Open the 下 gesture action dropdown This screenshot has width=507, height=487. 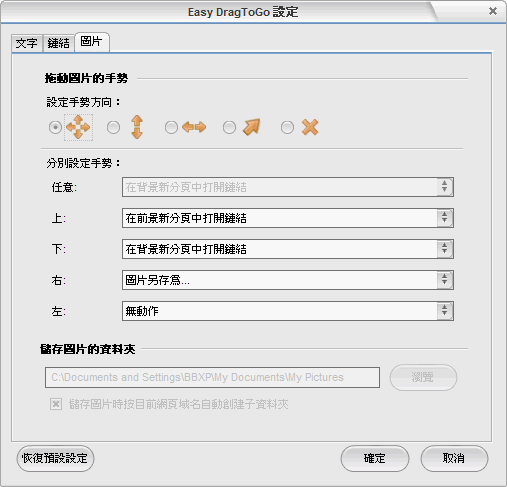(288, 249)
